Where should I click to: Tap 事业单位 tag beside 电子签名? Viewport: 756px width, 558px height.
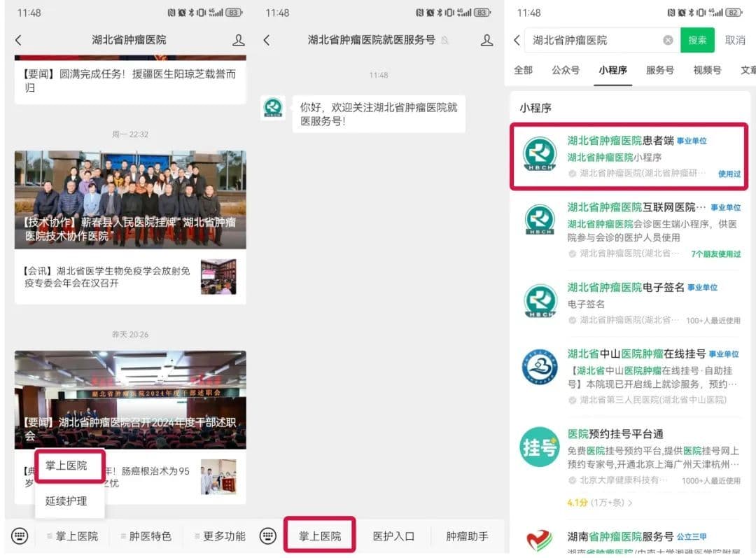point(702,288)
